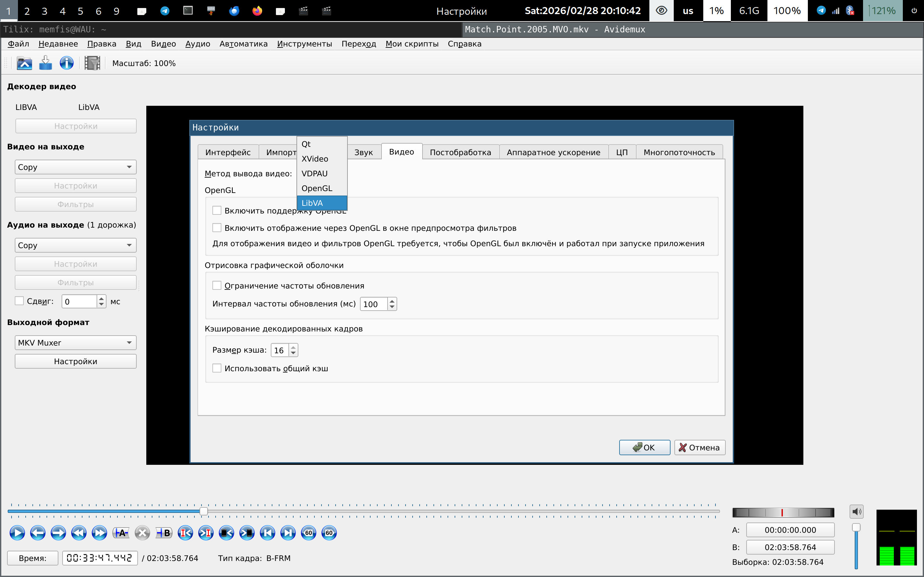Set selection end marker B
Image resolution: width=924 pixels, height=577 pixels.
[x=164, y=533]
